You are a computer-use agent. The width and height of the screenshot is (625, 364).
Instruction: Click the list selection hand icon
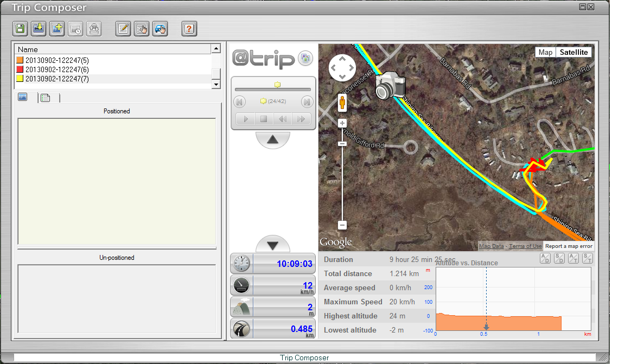pyautogui.click(x=142, y=29)
